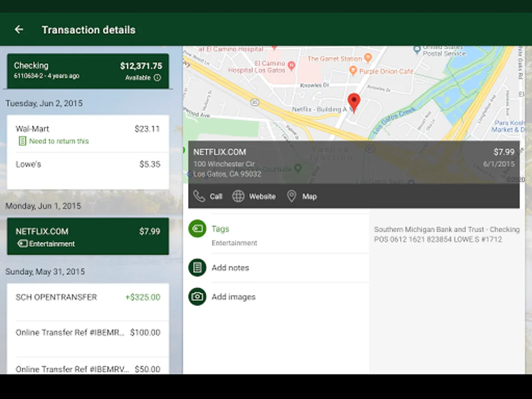Open the SCH OPENTRANSFER +$325.00 transaction
532x399 pixels.
(x=88, y=302)
